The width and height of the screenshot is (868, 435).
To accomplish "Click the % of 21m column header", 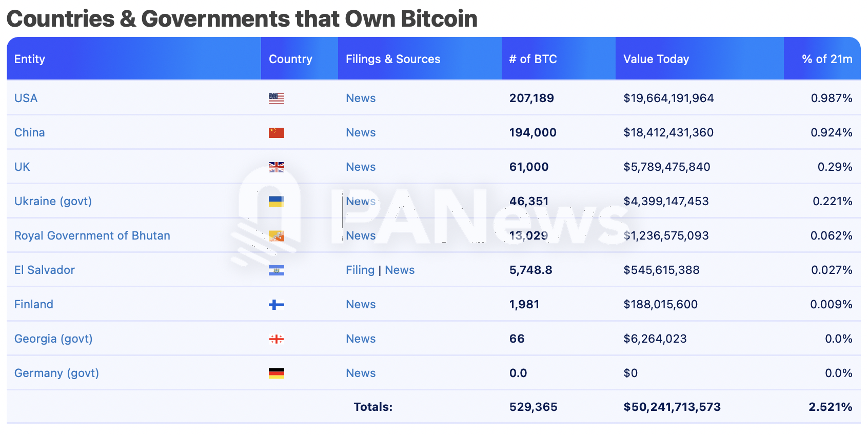I will pos(828,58).
